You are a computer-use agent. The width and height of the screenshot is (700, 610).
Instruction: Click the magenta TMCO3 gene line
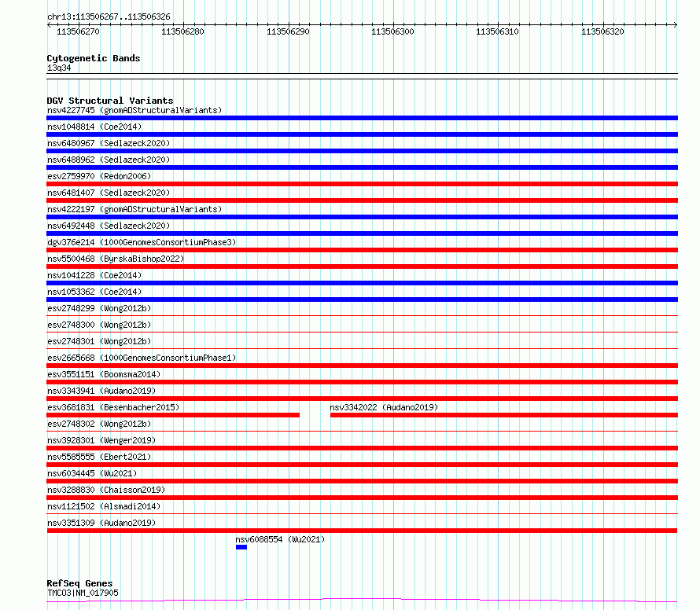coord(362,601)
